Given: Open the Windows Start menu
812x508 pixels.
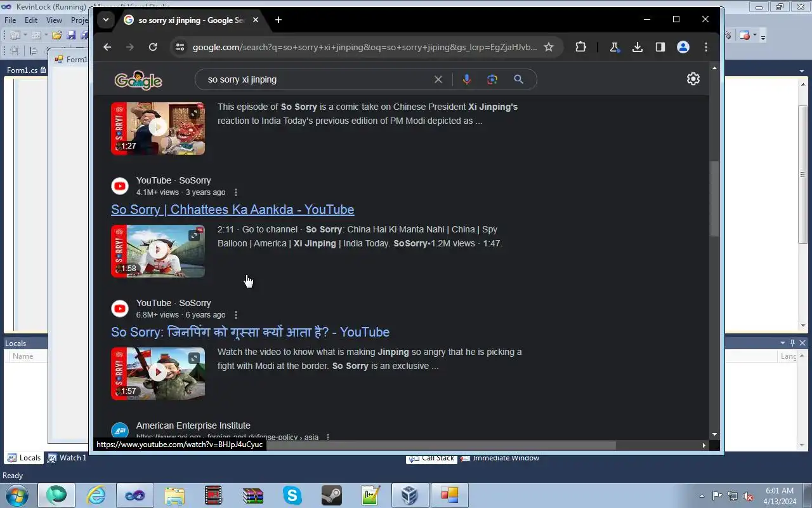Looking at the screenshot, I should pyautogui.click(x=16, y=495).
